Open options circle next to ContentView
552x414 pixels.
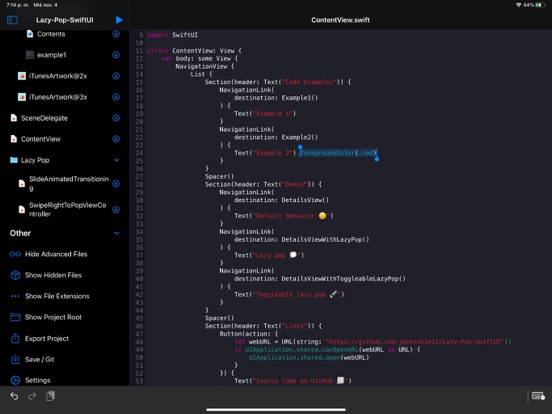pos(116,139)
